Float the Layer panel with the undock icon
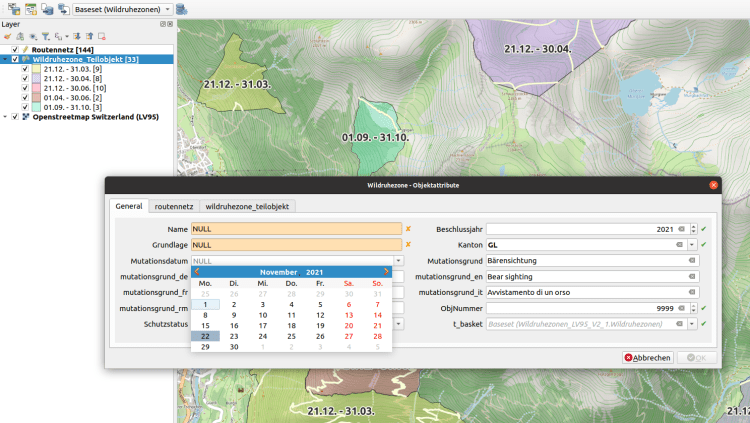Viewport: 750px width, 423px height. tap(163, 24)
